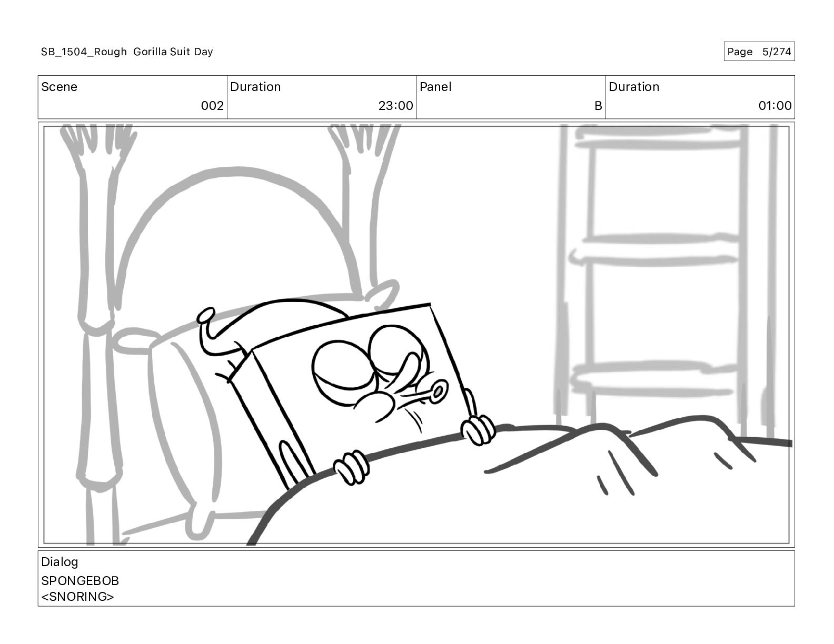Click the 'SPONGEBOB' character name in dialog
This screenshot has width=834, height=644.
[x=80, y=581]
